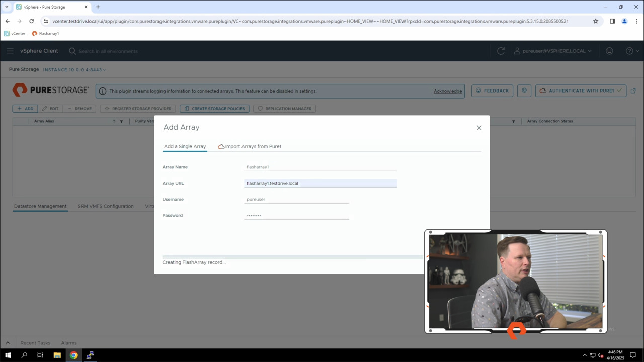Screen dimensions: 644x362
Task: Open the Array Alias filter funnel icon
Action: coord(121,121)
